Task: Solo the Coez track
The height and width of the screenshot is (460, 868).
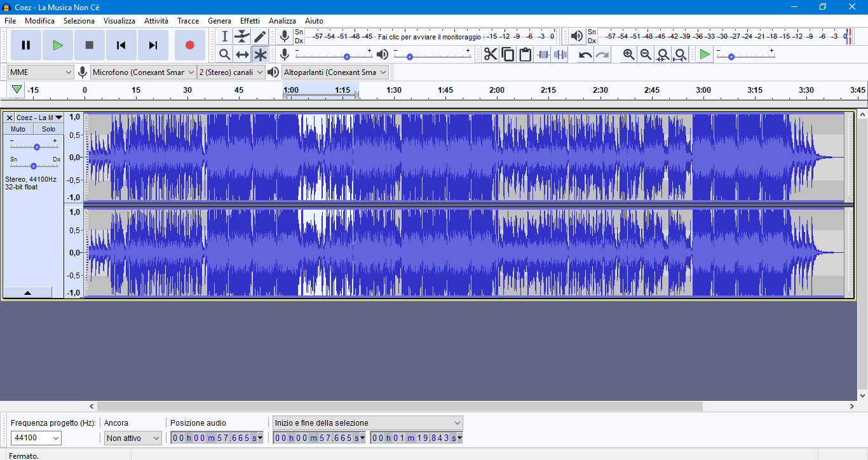Action: pyautogui.click(x=48, y=129)
